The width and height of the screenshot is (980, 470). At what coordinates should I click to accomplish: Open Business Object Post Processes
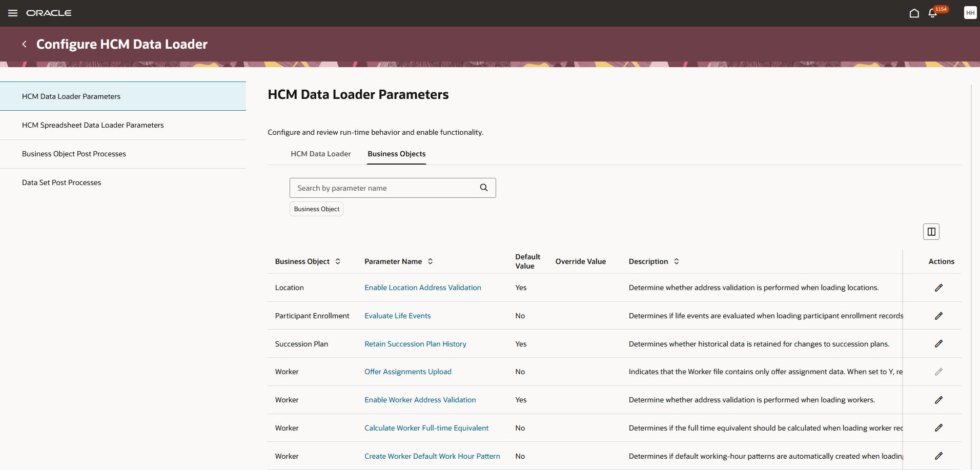click(x=123, y=154)
